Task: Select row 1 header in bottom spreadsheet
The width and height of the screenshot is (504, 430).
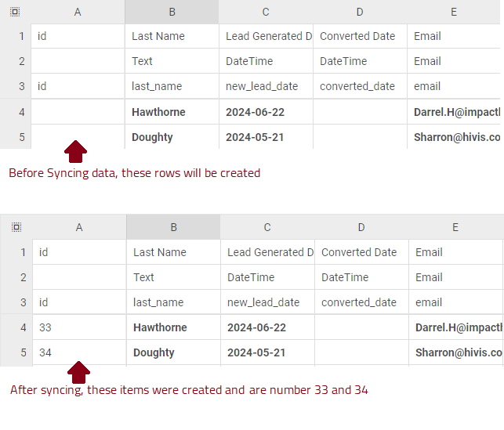Action: (x=16, y=252)
